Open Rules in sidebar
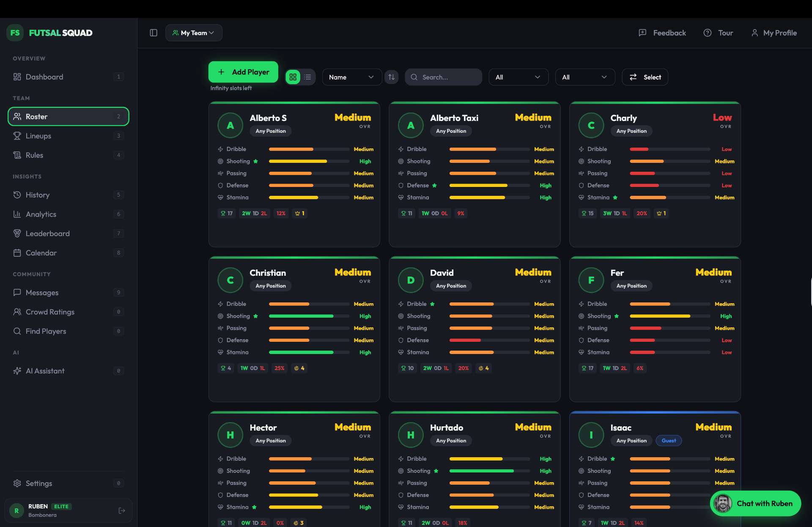 [x=68, y=155]
